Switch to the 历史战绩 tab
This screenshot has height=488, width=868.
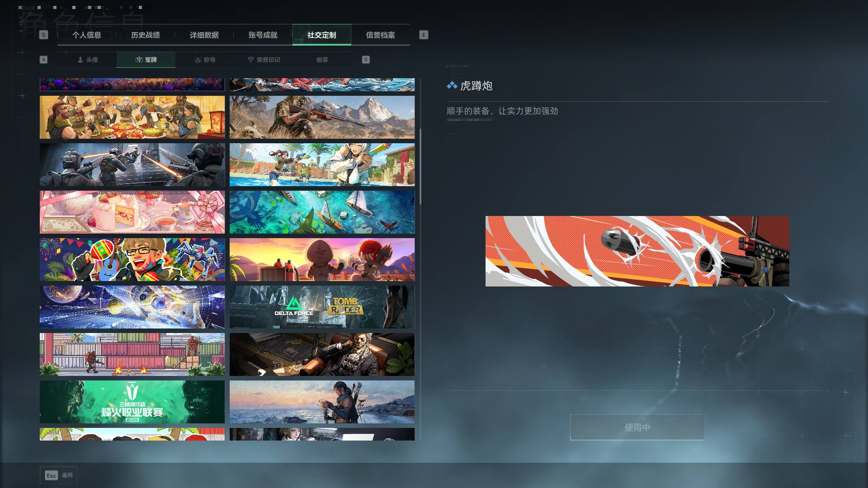click(x=145, y=35)
